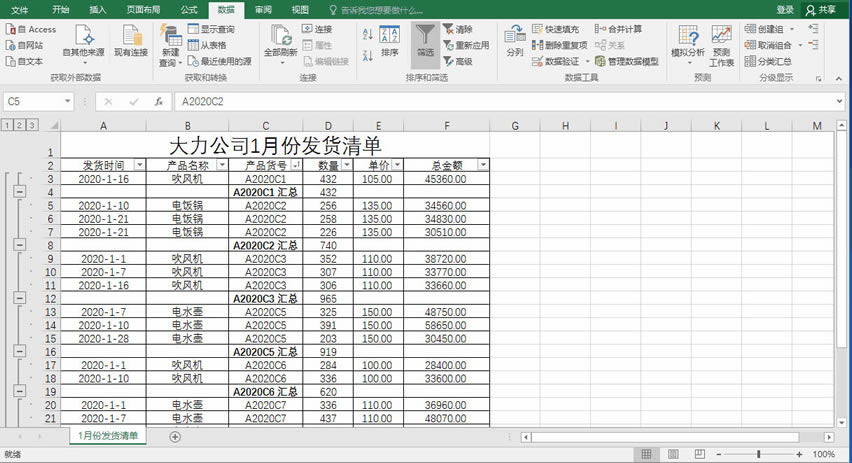Show outline level 3

pos(32,126)
